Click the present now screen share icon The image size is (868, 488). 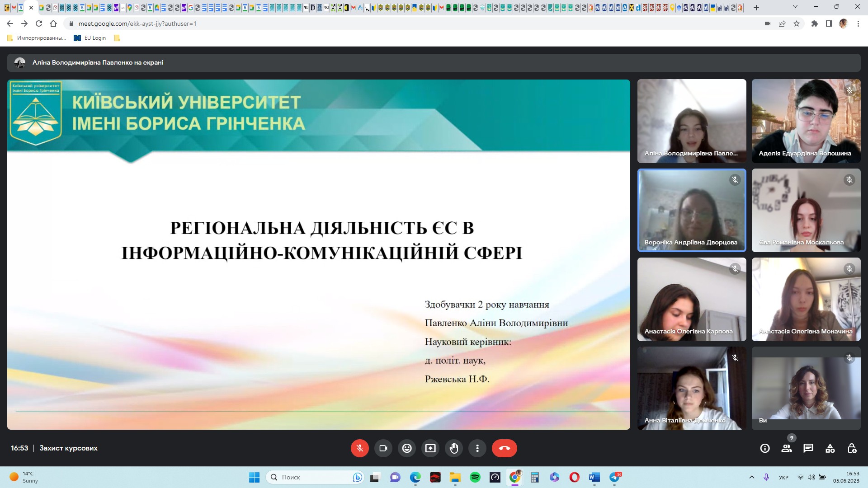(x=430, y=448)
